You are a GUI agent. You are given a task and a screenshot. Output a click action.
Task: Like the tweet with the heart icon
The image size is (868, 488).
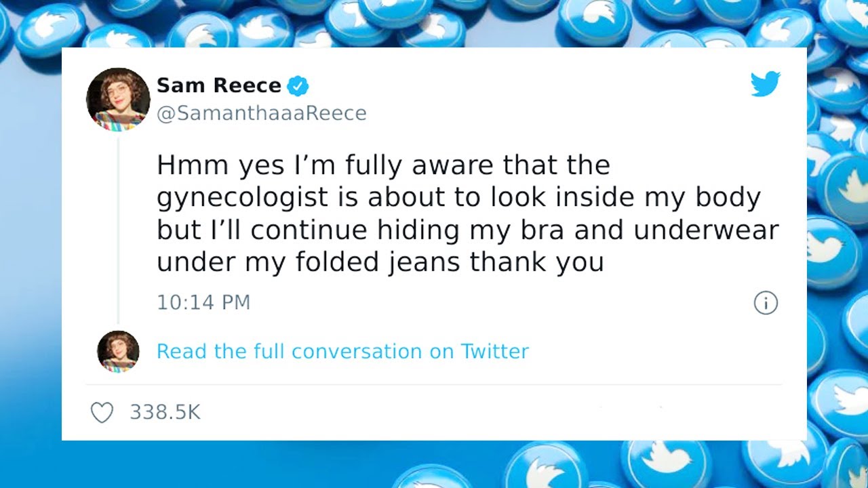tap(102, 413)
